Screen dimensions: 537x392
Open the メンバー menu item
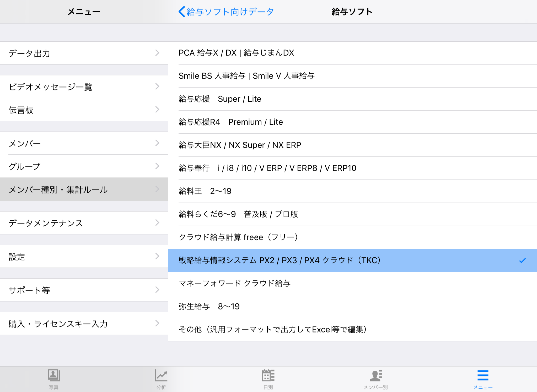(x=84, y=143)
